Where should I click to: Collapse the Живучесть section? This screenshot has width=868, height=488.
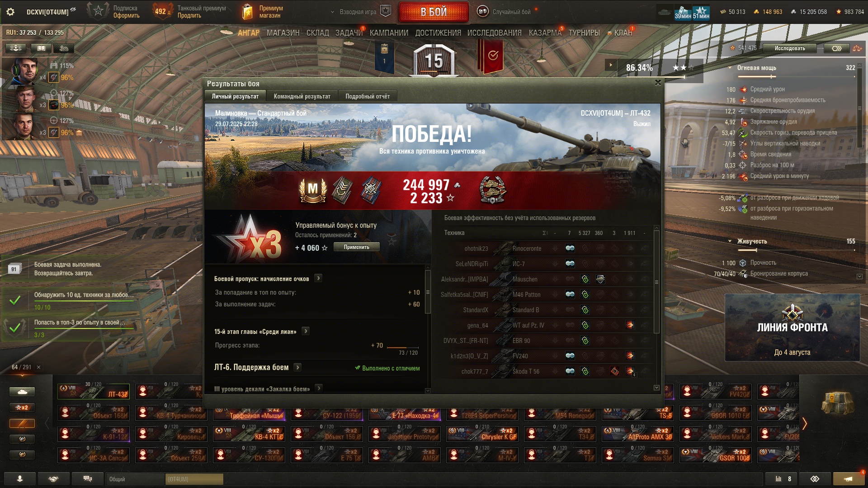730,241
